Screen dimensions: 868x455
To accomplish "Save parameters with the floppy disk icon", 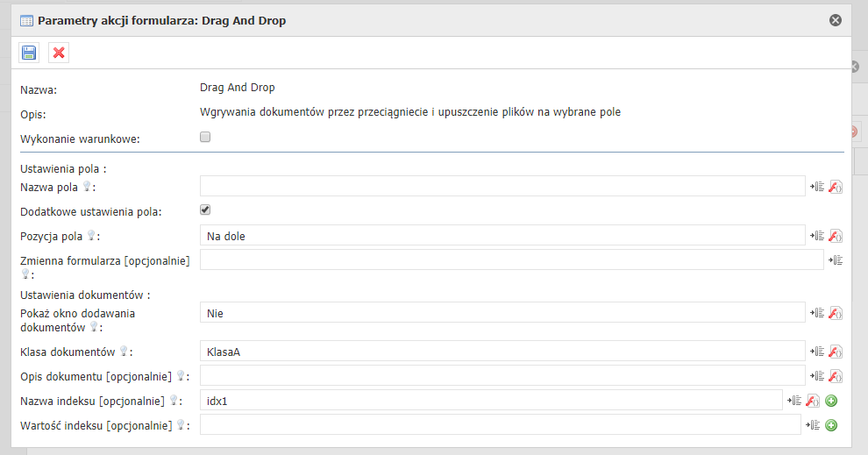I will 29,53.
